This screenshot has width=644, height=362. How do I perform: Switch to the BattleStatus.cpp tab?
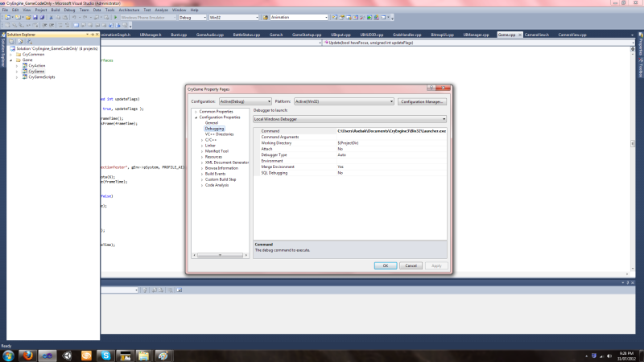tap(246, 35)
